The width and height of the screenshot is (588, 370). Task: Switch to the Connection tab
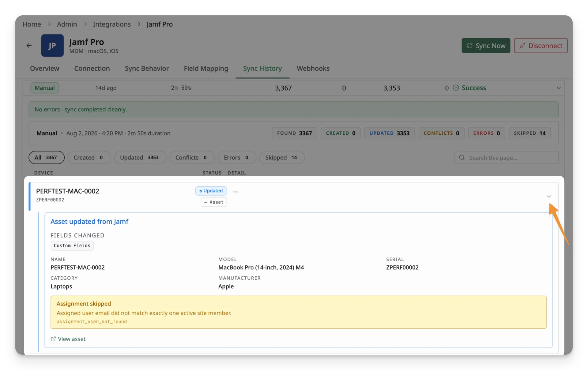pos(92,68)
